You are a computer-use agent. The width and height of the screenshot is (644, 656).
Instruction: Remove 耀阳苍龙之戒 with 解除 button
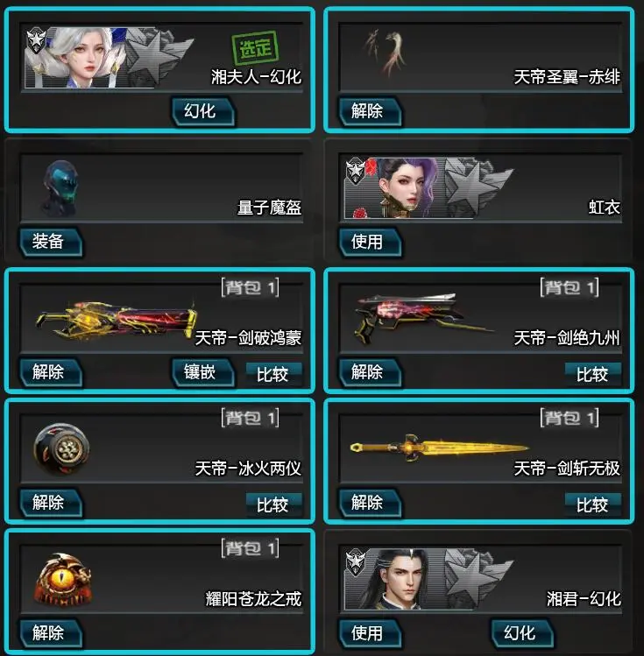(x=51, y=632)
